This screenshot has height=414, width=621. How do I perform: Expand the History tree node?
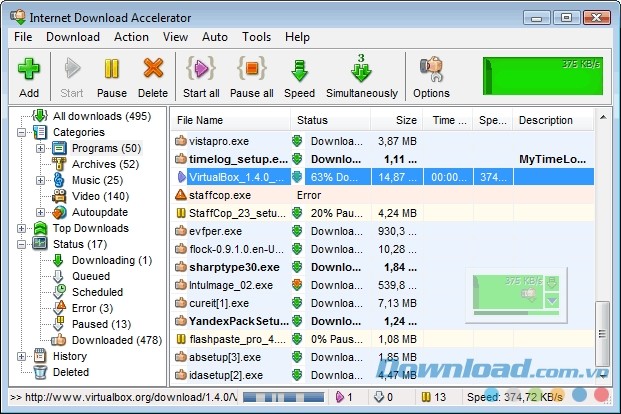pos(21,357)
